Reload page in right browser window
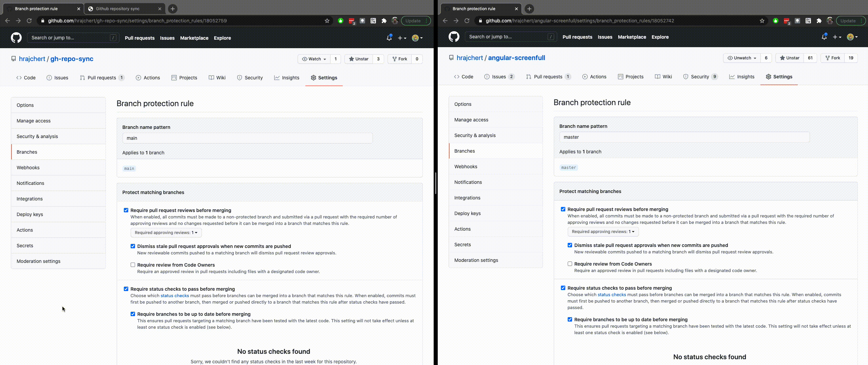 [x=467, y=21]
